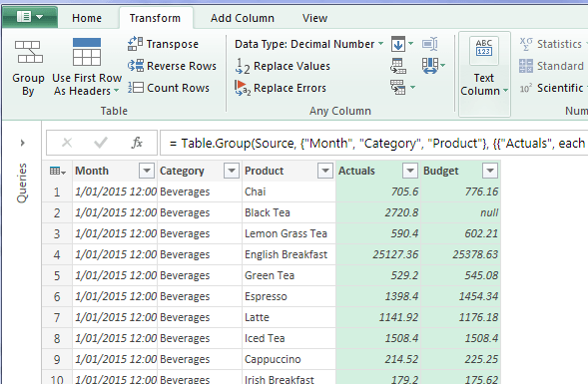Image resolution: width=588 pixels, height=384 pixels.
Task: Cancel formula edit with X icon
Action: click(67, 143)
